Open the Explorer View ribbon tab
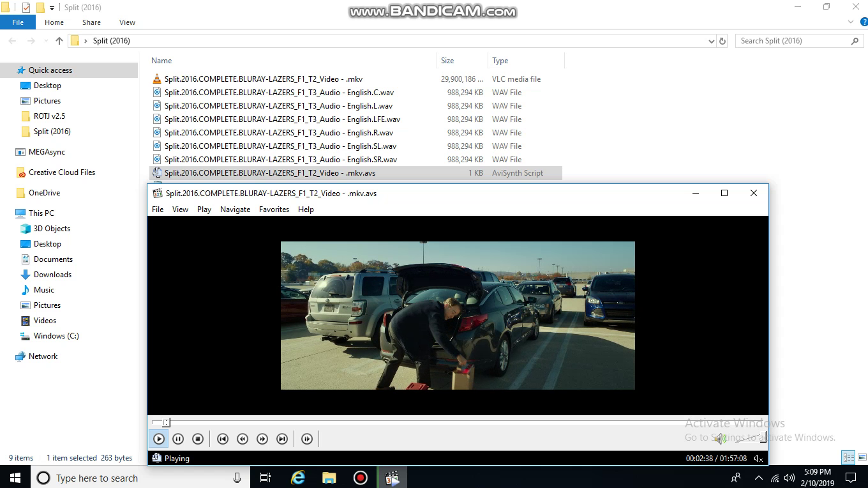This screenshot has width=868, height=488. click(127, 22)
